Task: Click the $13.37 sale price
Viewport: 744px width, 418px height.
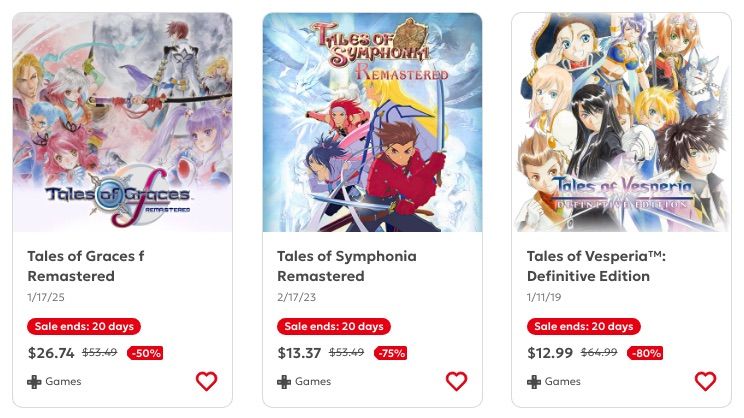Action: click(299, 353)
